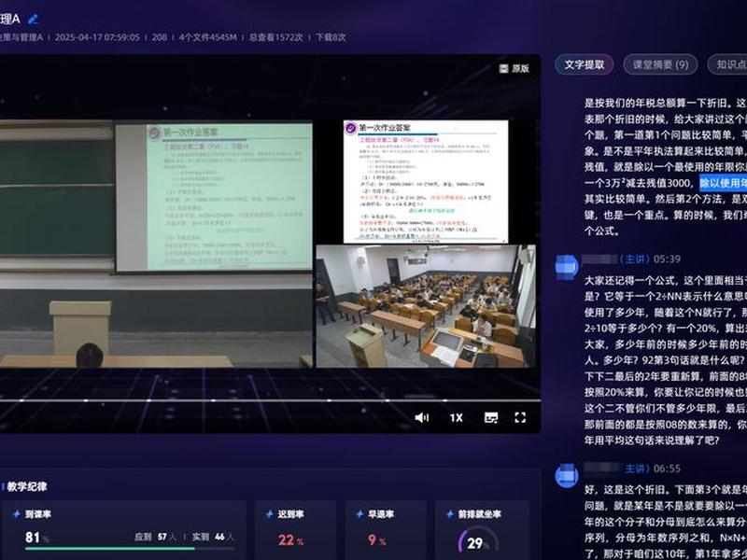Screen dimensions: 747x560
Task: Mute the video with the speaker icon
Action: pos(422,417)
